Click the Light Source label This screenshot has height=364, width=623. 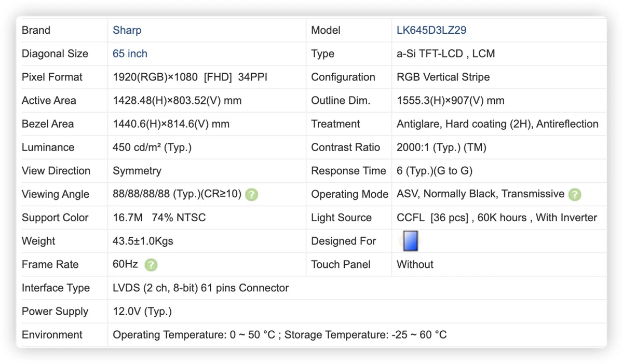point(341,218)
